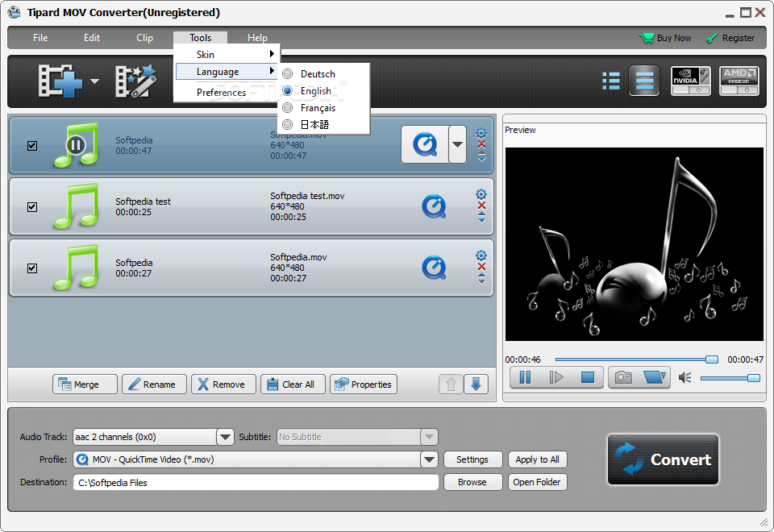Open the Edit menu

coord(92,38)
